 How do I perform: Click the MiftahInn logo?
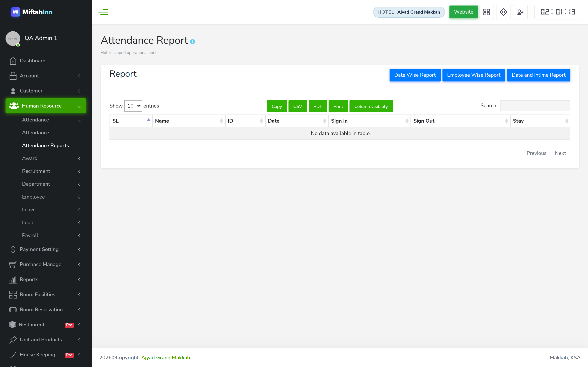tap(32, 12)
